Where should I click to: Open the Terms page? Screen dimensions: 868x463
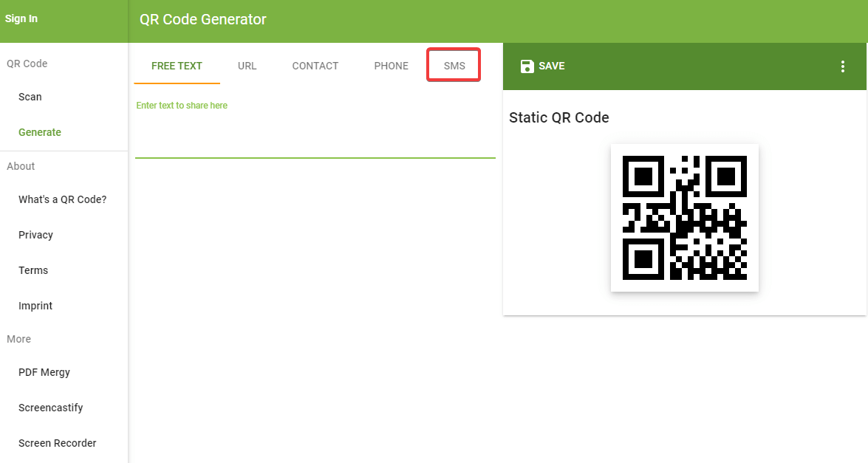coord(33,270)
